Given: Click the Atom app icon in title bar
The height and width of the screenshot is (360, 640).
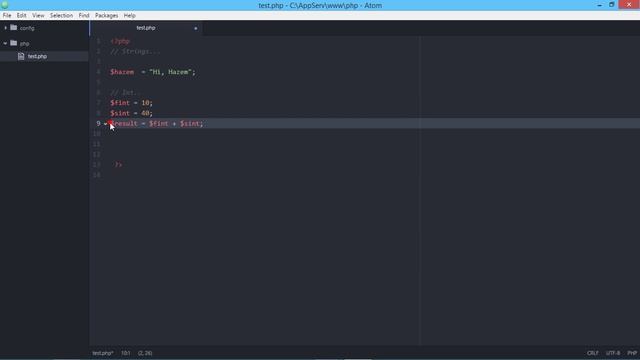Looking at the screenshot, I should [x=5, y=5].
